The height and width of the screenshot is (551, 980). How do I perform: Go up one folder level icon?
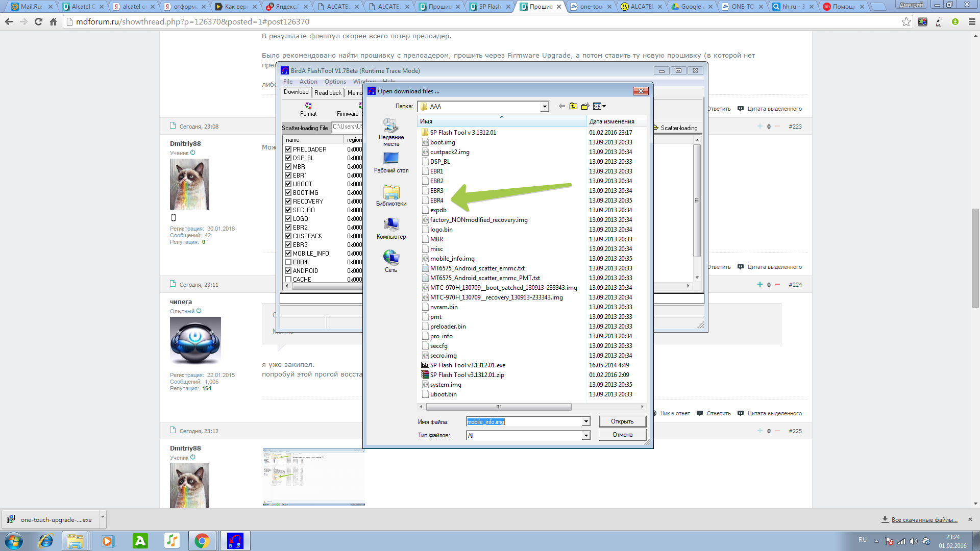click(x=573, y=106)
